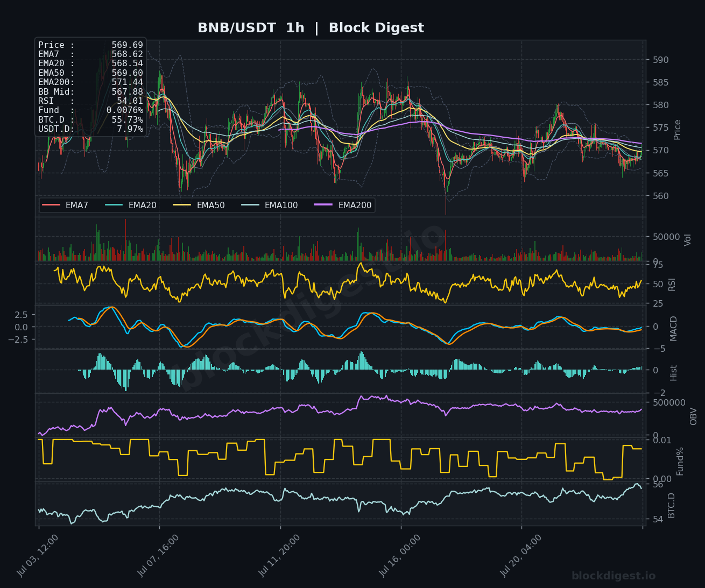This screenshot has width=705, height=588.
Task: Click the 0.01 funding axis tick
Action: point(661,440)
